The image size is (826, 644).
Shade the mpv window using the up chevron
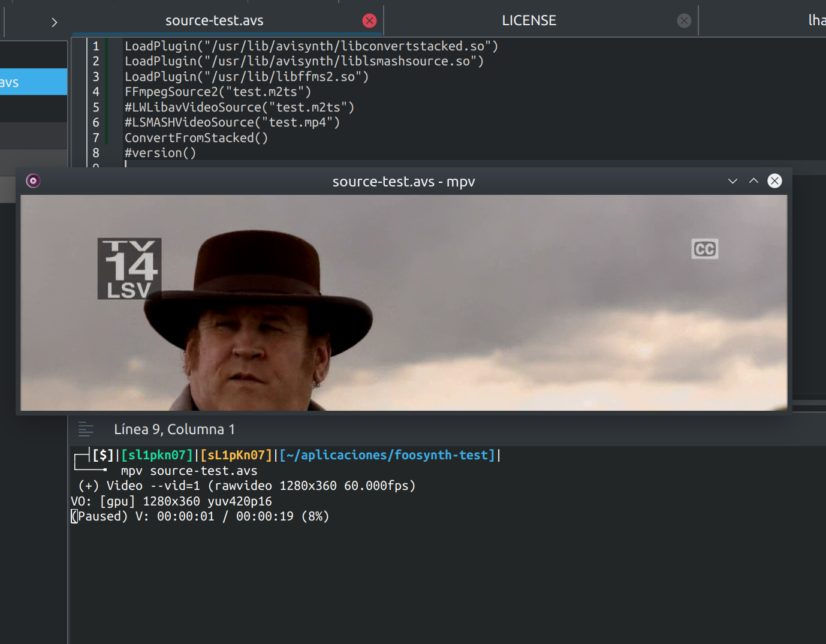pyautogui.click(x=753, y=180)
